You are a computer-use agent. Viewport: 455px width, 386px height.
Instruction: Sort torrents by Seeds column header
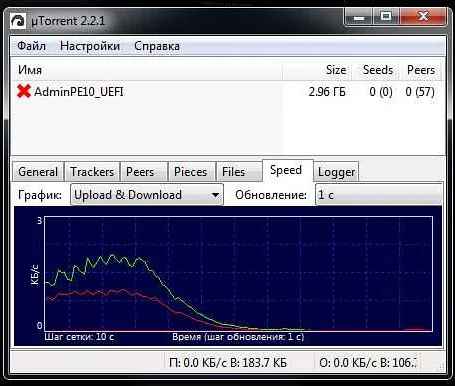(x=375, y=70)
